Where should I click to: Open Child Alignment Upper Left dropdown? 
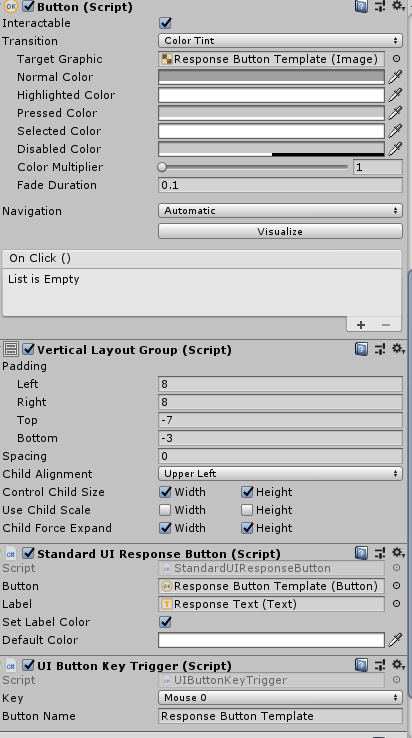(280, 473)
